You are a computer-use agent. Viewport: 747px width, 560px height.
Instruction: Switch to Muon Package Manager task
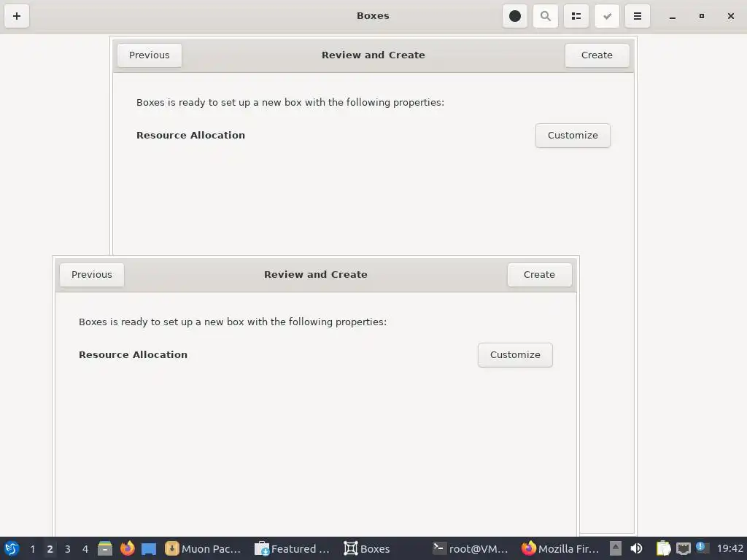click(x=204, y=549)
